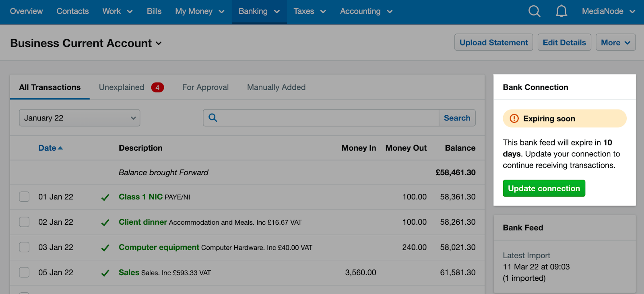Click the Date sort ascending arrow
The height and width of the screenshot is (294, 644).
60,148
